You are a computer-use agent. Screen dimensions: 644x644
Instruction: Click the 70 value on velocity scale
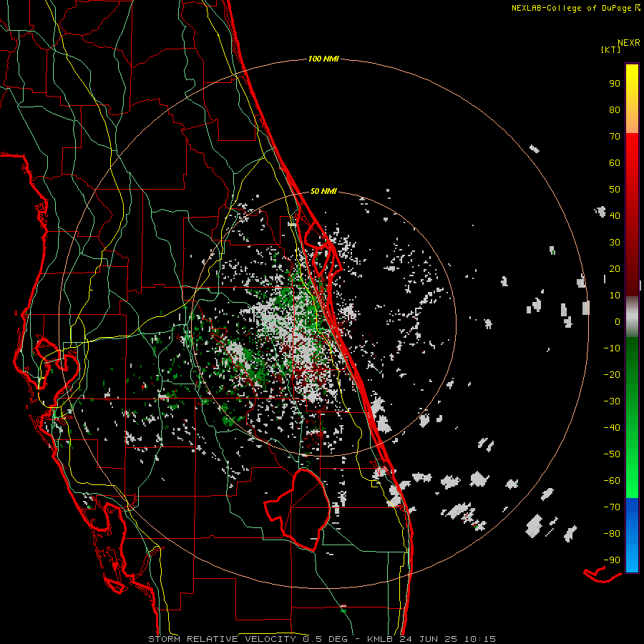pyautogui.click(x=615, y=137)
